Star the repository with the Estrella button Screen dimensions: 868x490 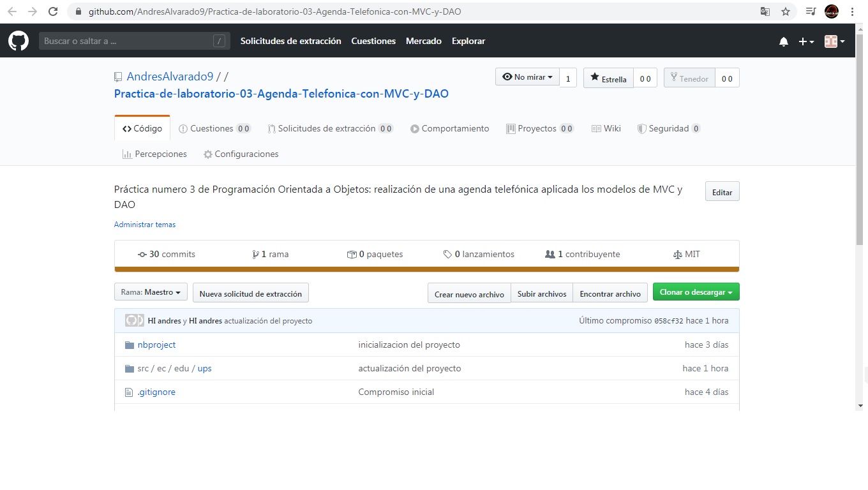tap(608, 79)
